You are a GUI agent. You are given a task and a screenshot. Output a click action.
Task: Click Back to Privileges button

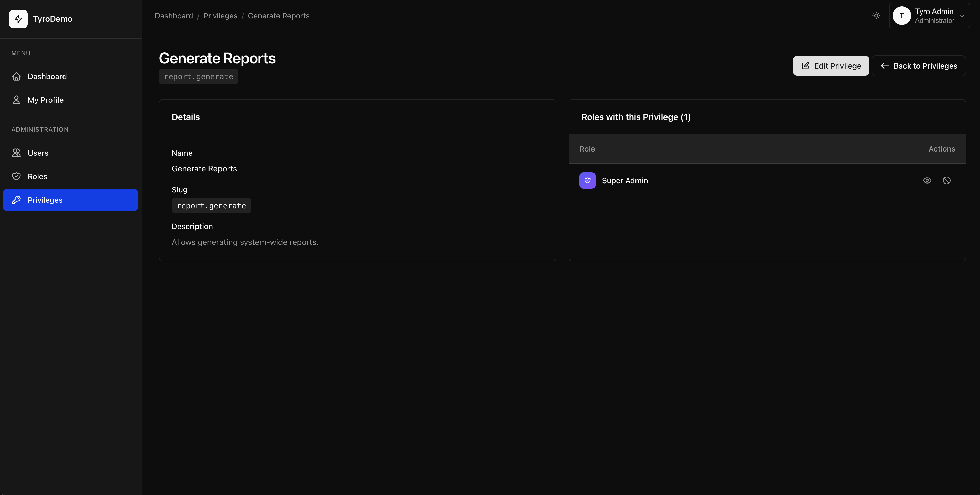click(x=919, y=66)
